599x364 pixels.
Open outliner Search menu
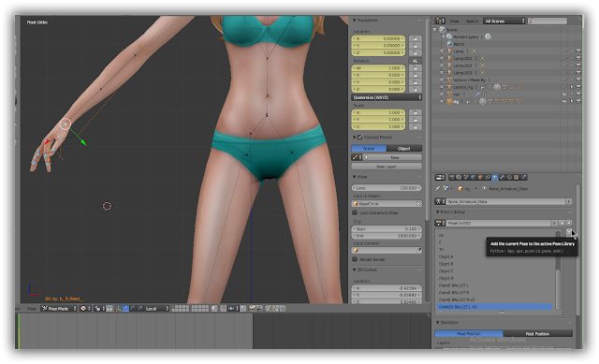point(472,21)
